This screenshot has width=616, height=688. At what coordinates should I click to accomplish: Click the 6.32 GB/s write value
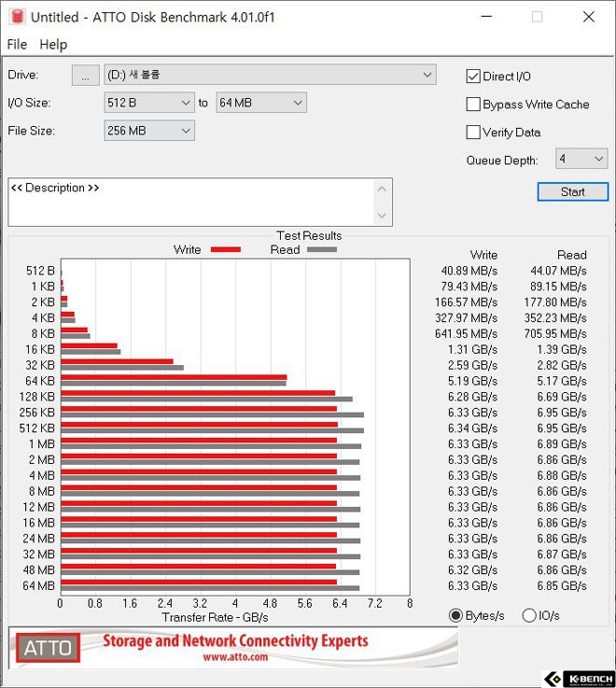(472, 570)
